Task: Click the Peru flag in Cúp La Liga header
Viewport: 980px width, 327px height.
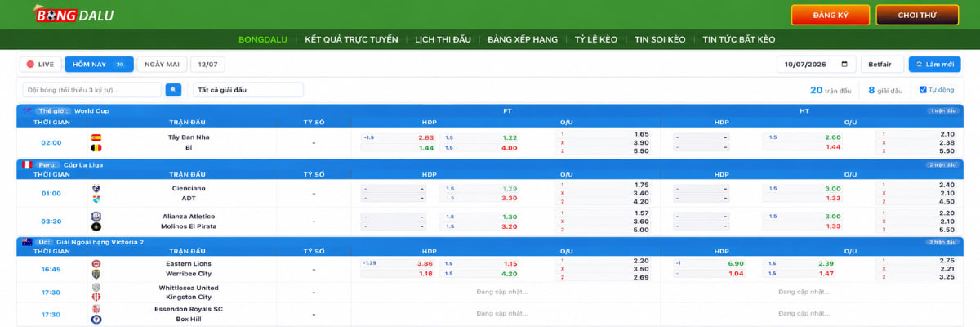Action: (x=27, y=164)
